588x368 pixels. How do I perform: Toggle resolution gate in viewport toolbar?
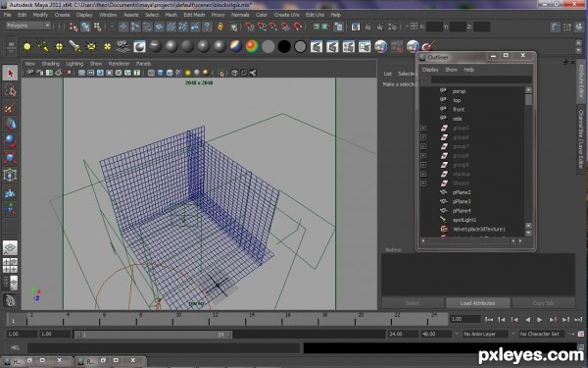100,73
